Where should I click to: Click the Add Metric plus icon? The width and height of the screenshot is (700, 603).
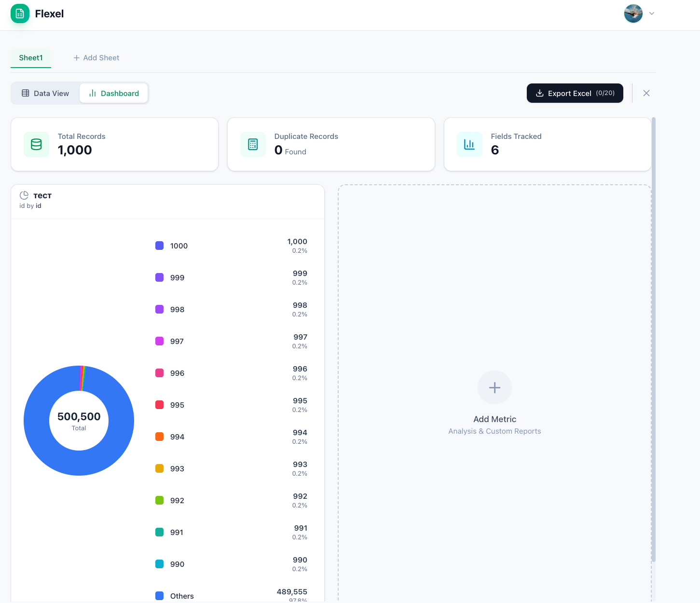point(494,387)
